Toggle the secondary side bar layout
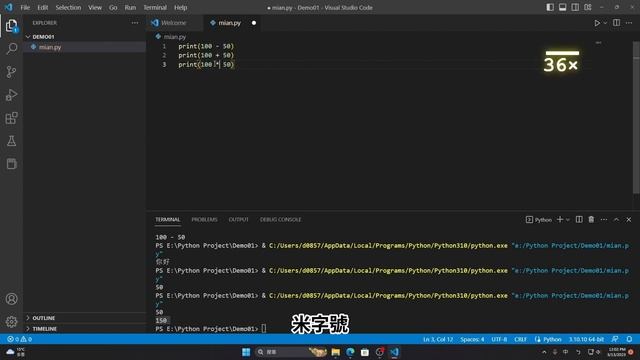640x360 pixels. pos(575,7)
